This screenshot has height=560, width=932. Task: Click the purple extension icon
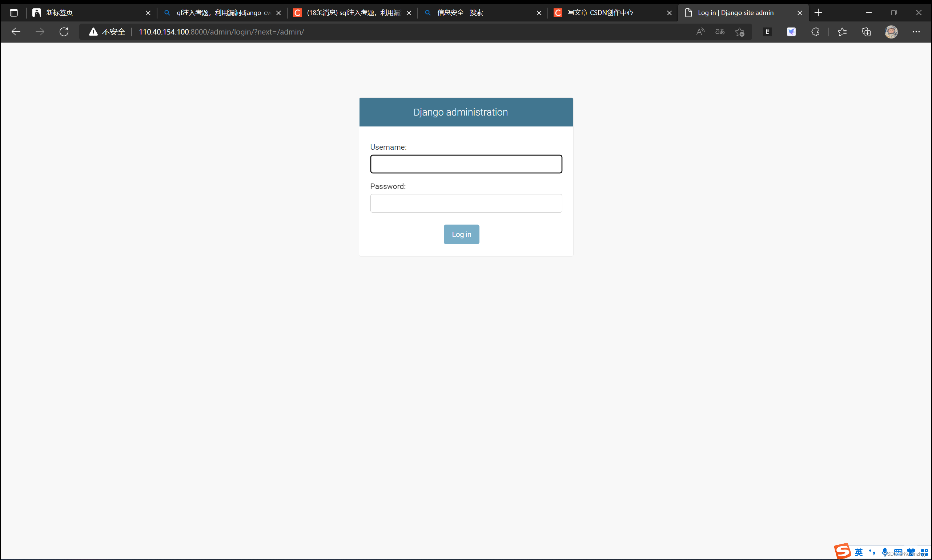coord(791,32)
